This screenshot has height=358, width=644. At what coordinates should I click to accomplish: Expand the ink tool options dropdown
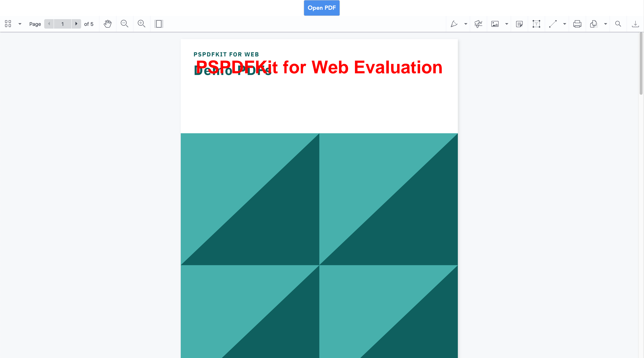click(465, 24)
